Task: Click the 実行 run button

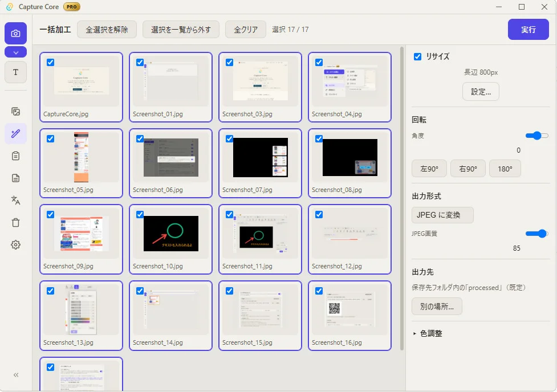Action: (528, 30)
